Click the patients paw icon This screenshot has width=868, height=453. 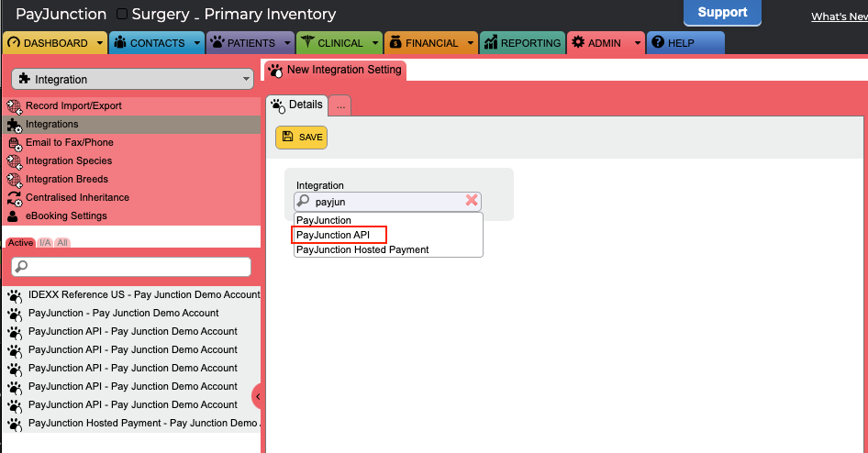[x=217, y=42]
